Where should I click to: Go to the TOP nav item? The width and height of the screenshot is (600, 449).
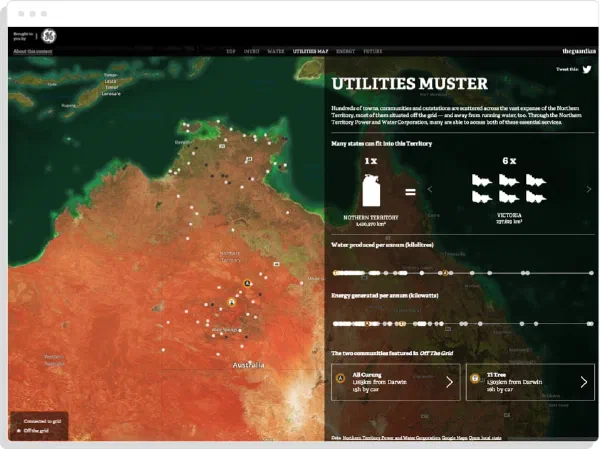[231, 51]
